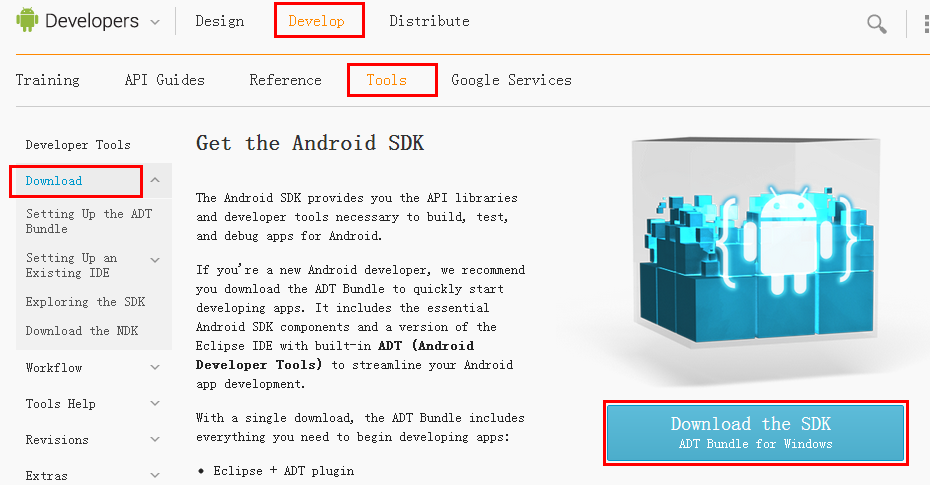Click the Android SDK cube illustration
Viewport: 930px width, 485px height.
[756, 243]
